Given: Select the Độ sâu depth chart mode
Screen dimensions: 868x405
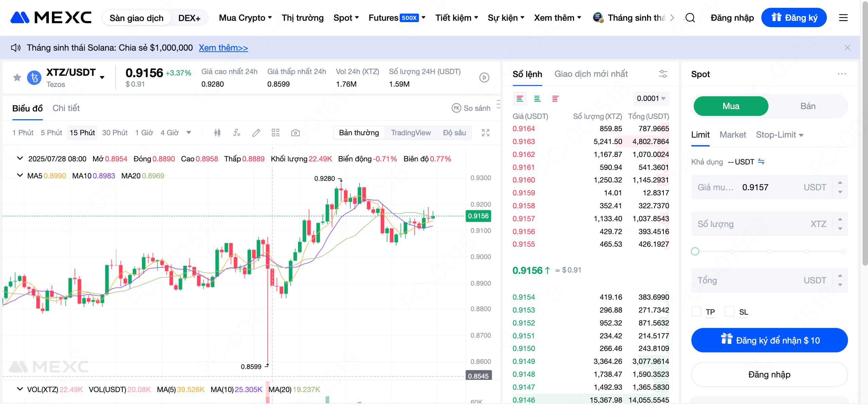Looking at the screenshot, I should tap(454, 133).
